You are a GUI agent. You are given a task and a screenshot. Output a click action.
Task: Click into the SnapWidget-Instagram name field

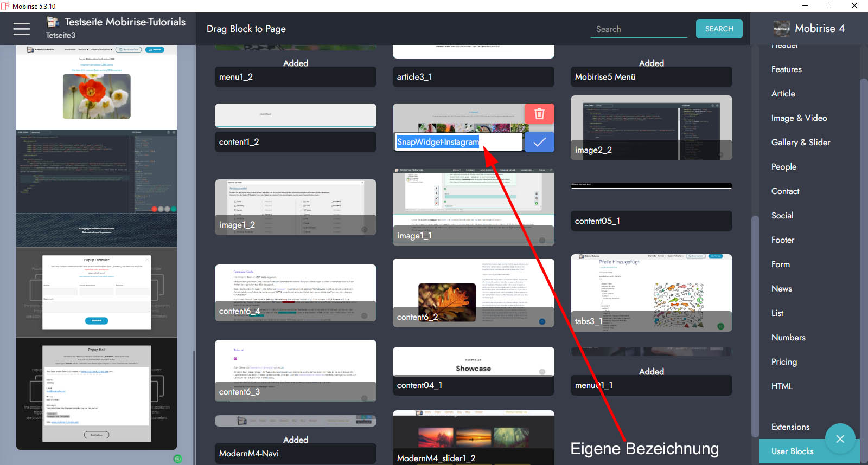click(459, 142)
